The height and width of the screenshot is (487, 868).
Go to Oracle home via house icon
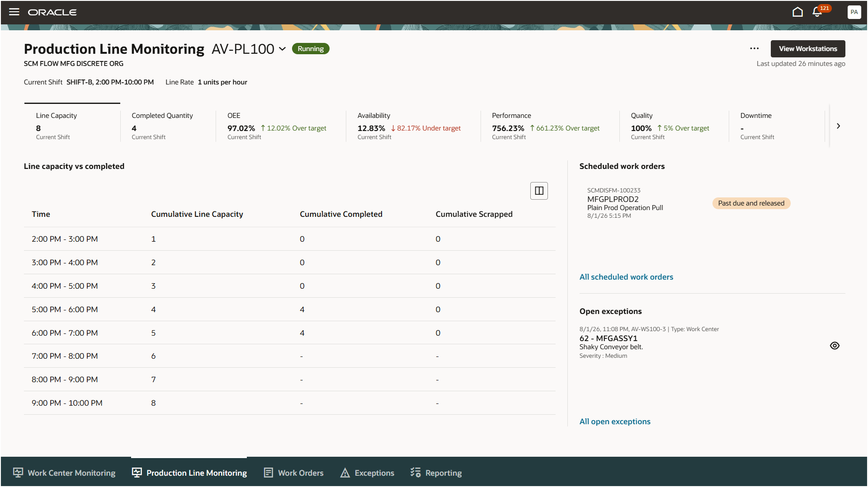pos(797,12)
